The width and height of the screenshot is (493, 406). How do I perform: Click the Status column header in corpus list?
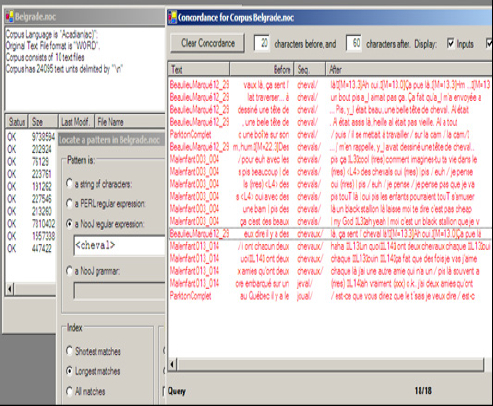(17, 122)
